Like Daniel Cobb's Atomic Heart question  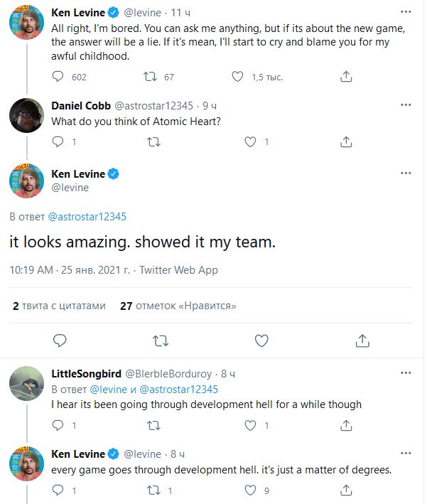(x=250, y=142)
